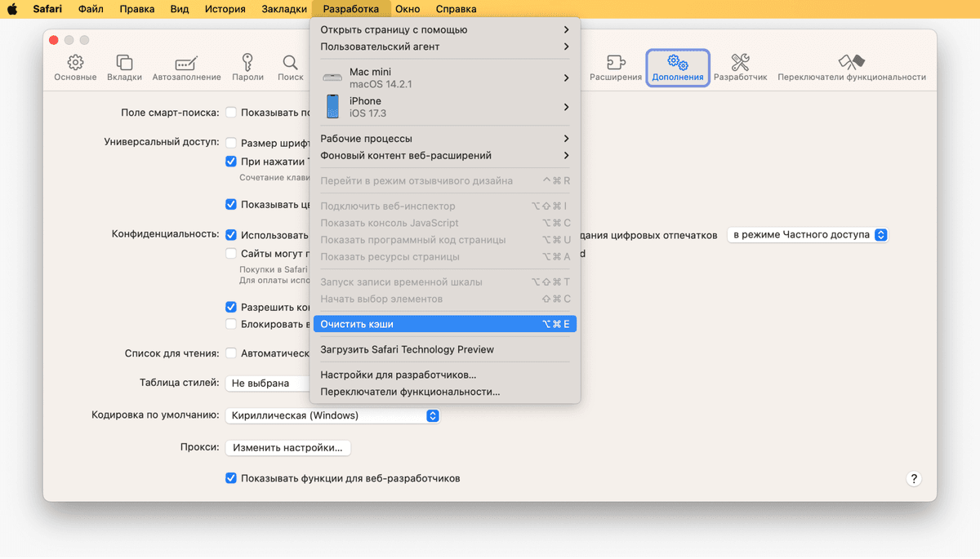
Task: Expand Открыть страницу с помощью submenu
Action: click(x=445, y=29)
